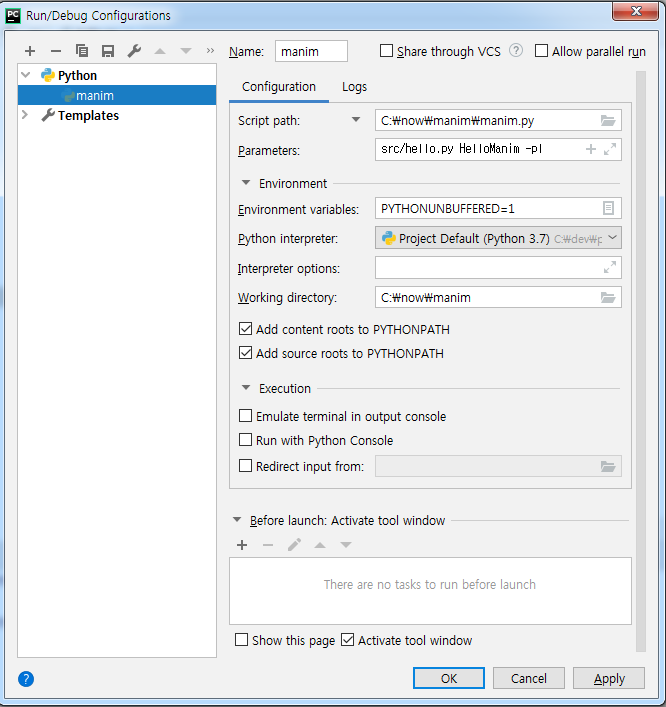The image size is (666, 707).
Task: Enable Allow parallel run
Action: pyautogui.click(x=541, y=50)
